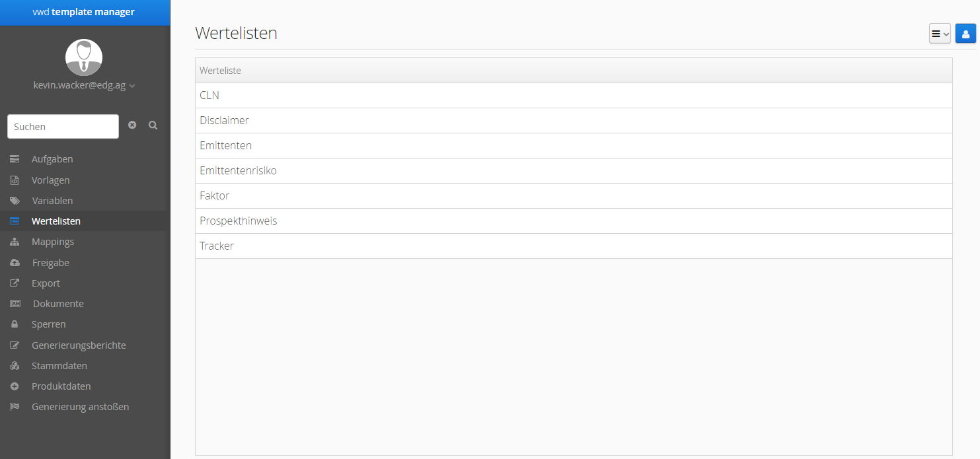Open the Disclaimer value list
This screenshot has height=459, width=980.
point(224,121)
